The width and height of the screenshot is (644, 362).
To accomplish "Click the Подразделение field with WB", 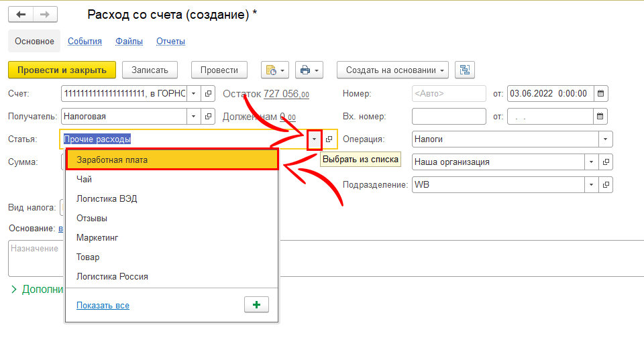I will [498, 185].
